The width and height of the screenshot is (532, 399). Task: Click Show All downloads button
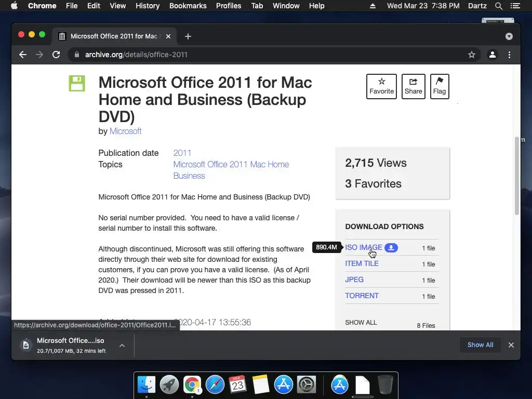[480, 345]
